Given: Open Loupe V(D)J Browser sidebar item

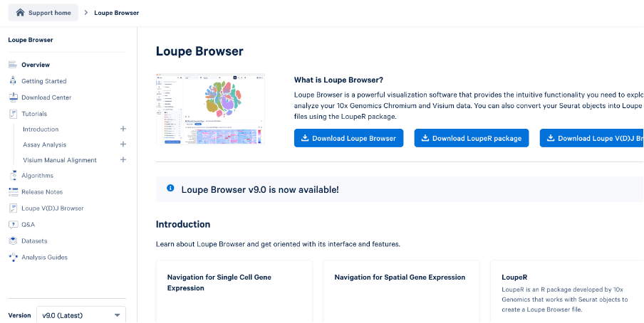Looking at the screenshot, I should [x=53, y=208].
